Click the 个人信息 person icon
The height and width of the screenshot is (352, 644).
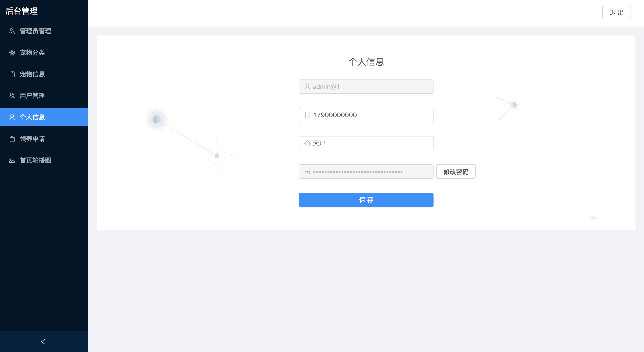(12, 117)
